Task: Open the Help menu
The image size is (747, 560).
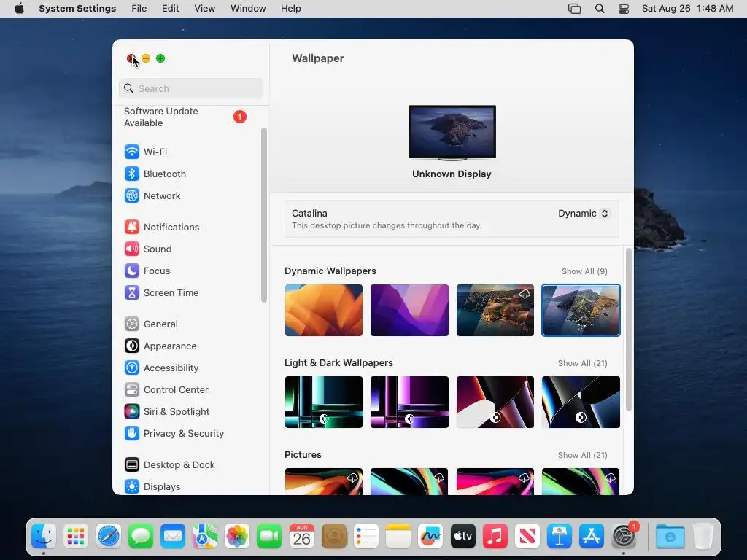Action: click(x=290, y=9)
